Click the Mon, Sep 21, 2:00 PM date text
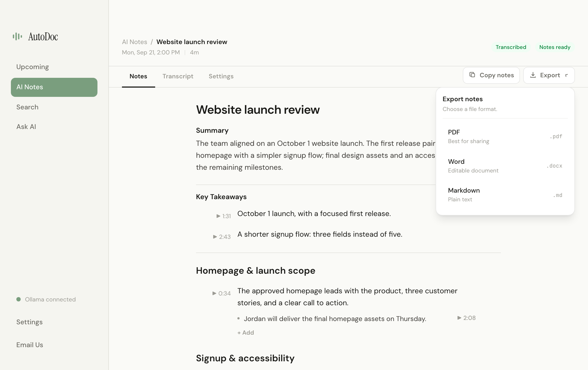588x370 pixels. (151, 53)
